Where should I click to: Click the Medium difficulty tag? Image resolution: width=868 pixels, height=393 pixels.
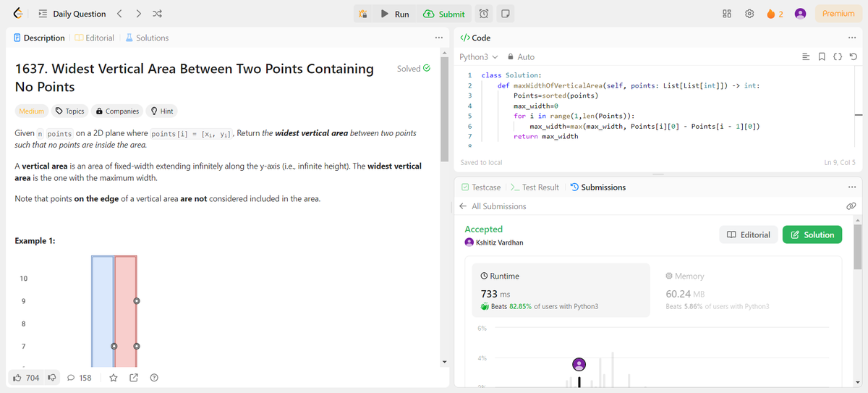(x=31, y=111)
